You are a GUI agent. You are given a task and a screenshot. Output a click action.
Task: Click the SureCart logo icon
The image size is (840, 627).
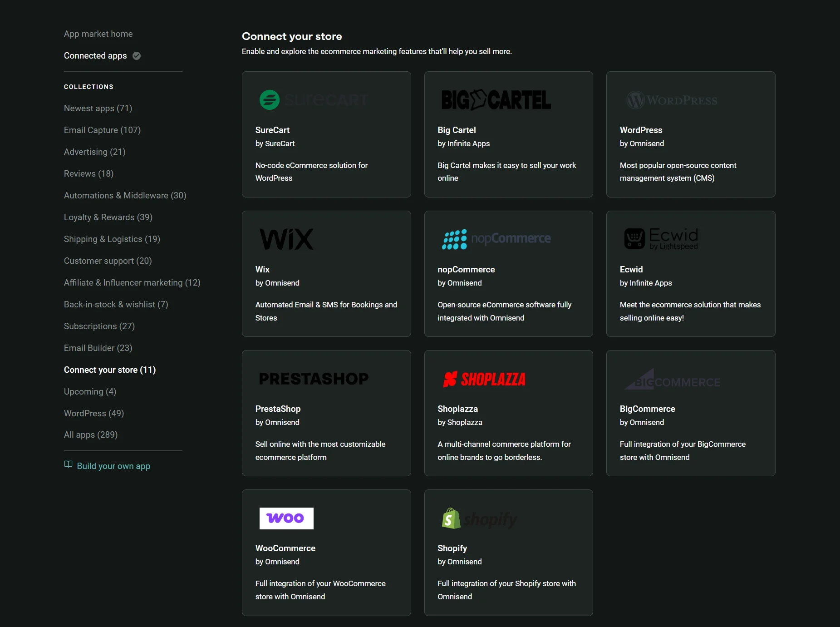point(270,100)
